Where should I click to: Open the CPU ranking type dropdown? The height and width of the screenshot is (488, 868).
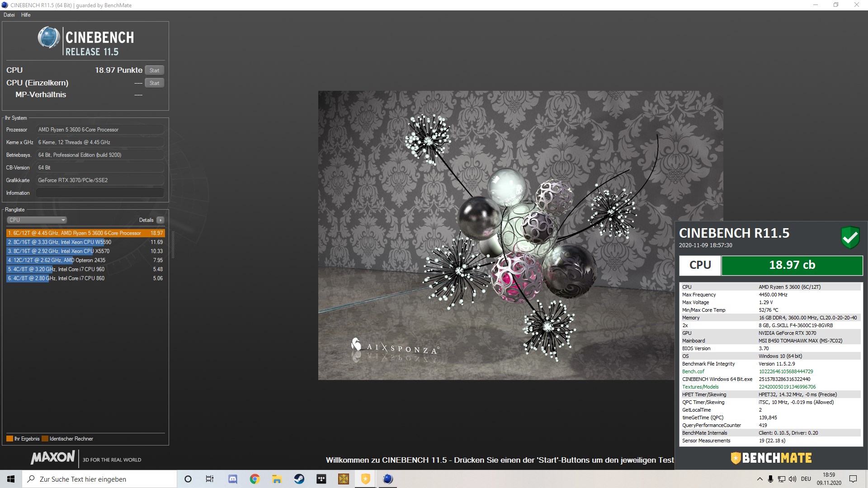click(x=37, y=220)
